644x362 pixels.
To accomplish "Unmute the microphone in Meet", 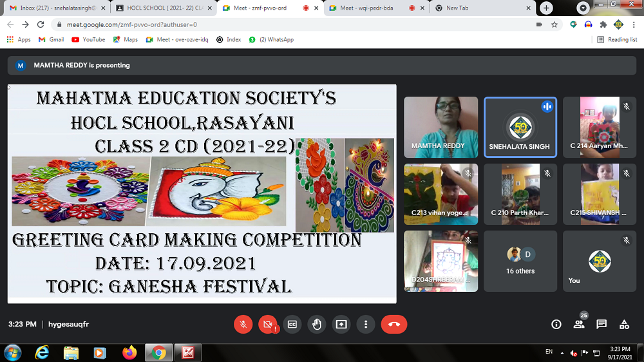I will [x=243, y=325].
